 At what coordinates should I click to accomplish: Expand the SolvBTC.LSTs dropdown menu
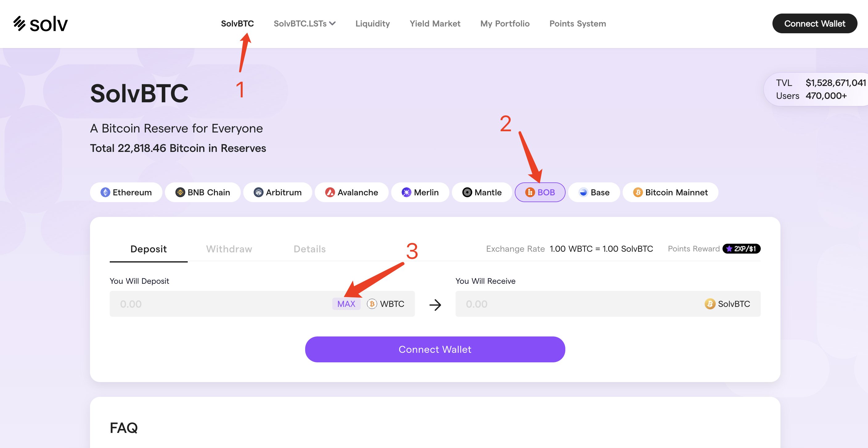304,24
